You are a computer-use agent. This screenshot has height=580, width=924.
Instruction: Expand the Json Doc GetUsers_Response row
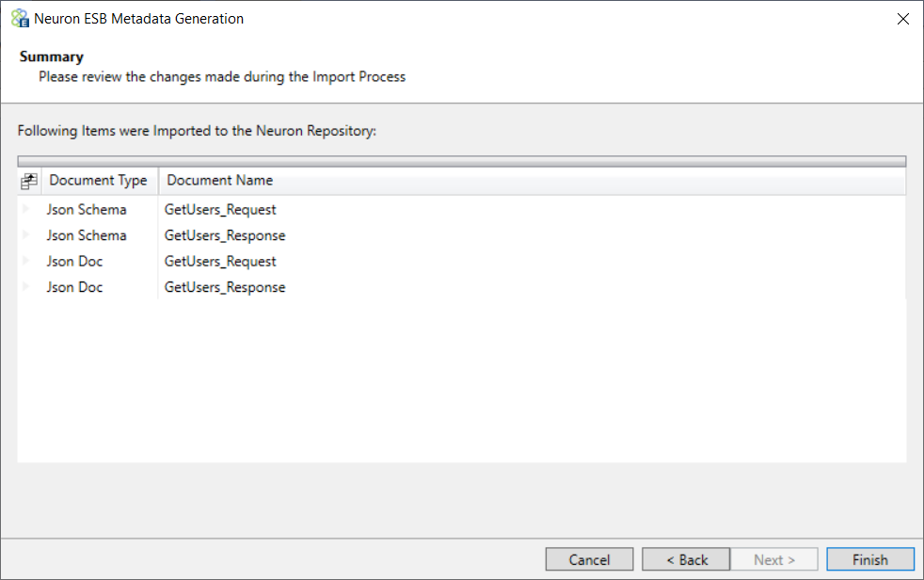point(26,286)
